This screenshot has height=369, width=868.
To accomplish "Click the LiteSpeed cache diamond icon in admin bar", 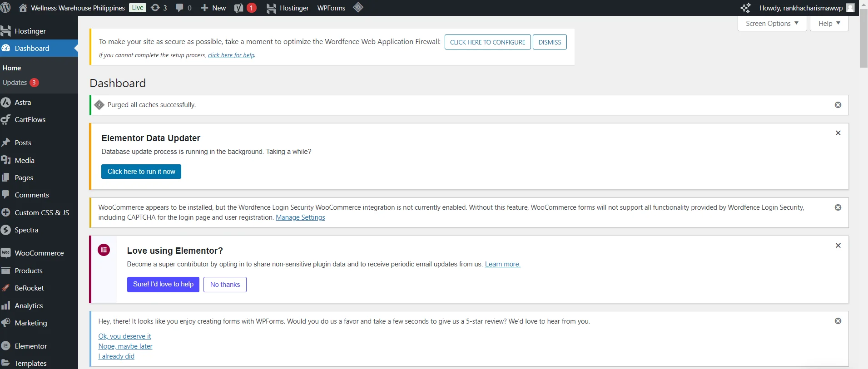I will click(x=358, y=7).
